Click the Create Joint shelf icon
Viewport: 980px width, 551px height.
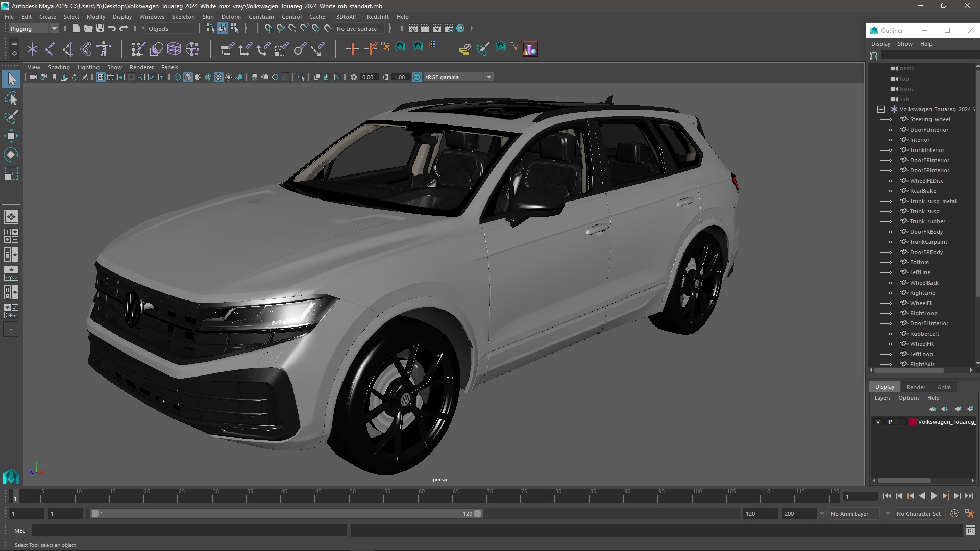[x=50, y=49]
